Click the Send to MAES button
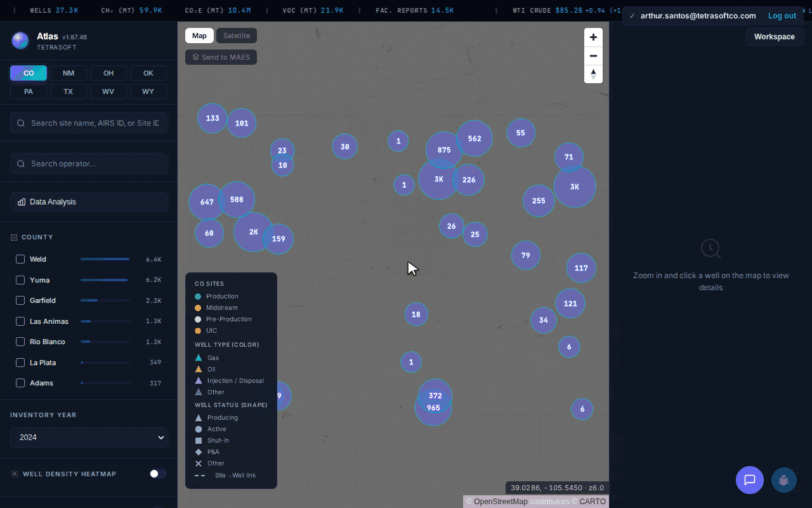Screen dimensions: 812x508 (221, 57)
